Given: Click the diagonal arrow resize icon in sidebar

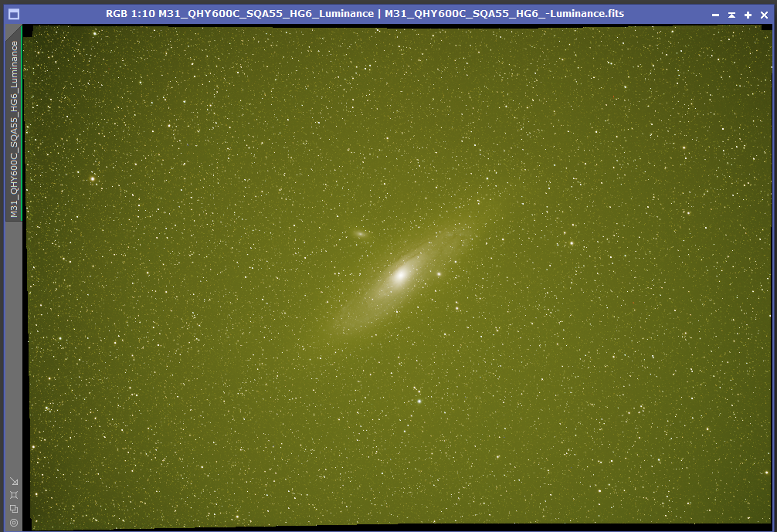Looking at the screenshot, I should point(14,482).
